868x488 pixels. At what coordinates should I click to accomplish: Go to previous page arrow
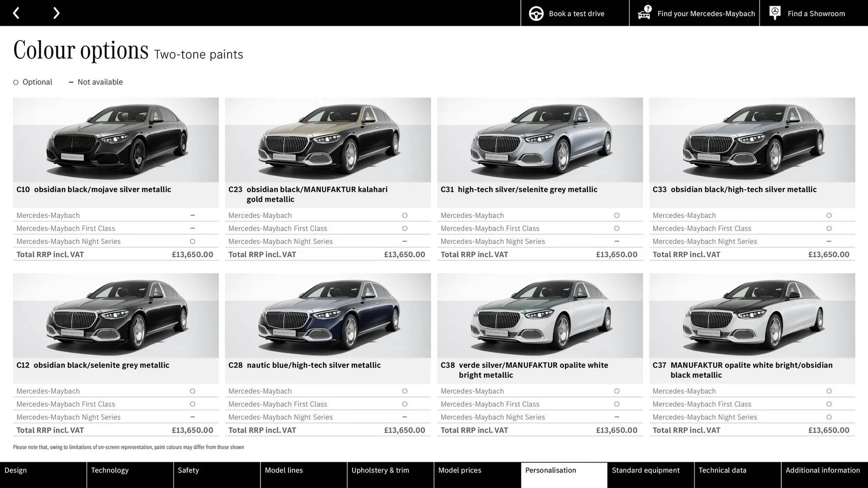(16, 13)
